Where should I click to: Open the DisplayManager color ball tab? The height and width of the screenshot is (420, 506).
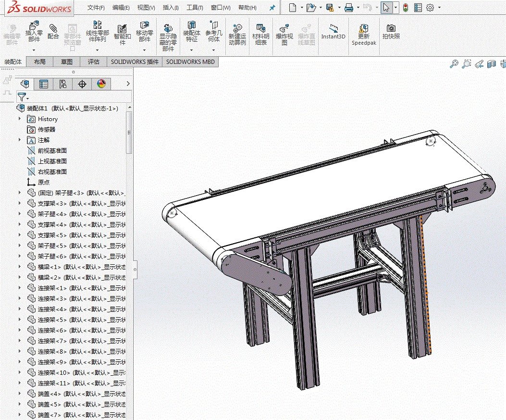[101, 84]
